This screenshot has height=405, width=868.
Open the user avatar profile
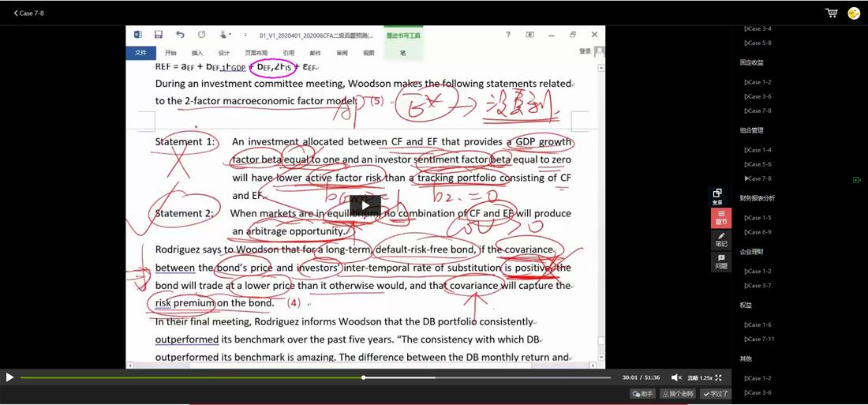pyautogui.click(x=854, y=13)
